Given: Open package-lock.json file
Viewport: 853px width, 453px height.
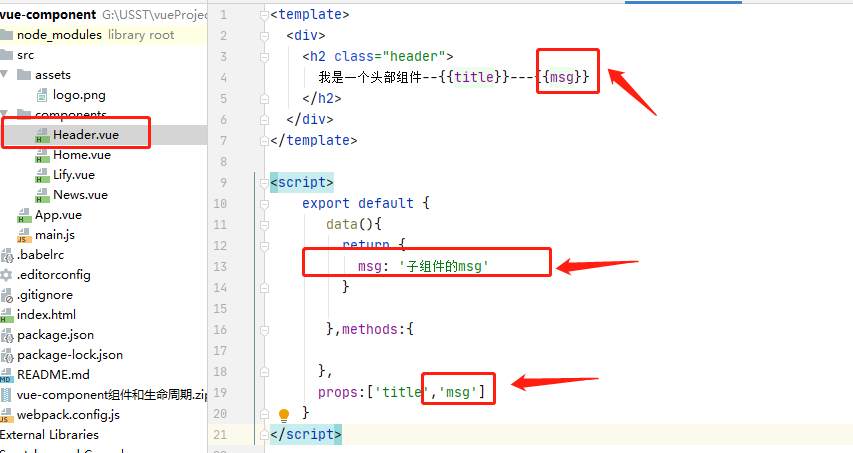Looking at the screenshot, I should click(x=70, y=355).
